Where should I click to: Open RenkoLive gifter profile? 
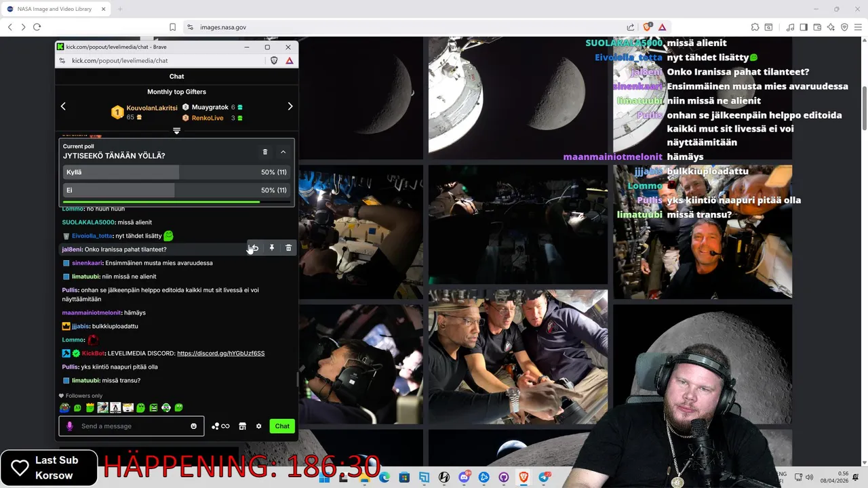208,118
